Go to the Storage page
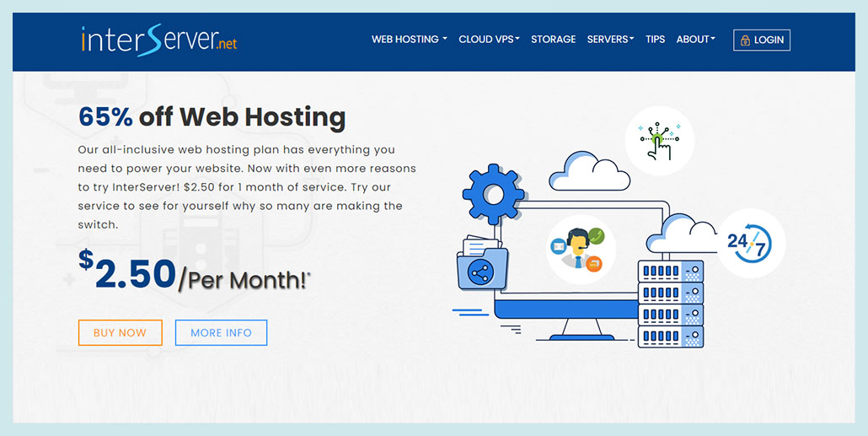This screenshot has height=436, width=868. coord(553,40)
